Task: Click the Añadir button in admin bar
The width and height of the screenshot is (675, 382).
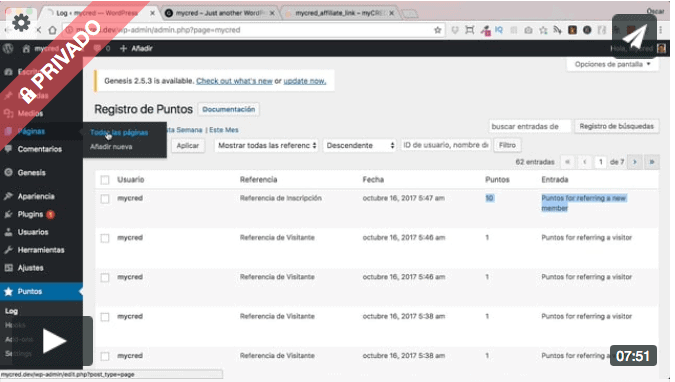Action: [136, 49]
